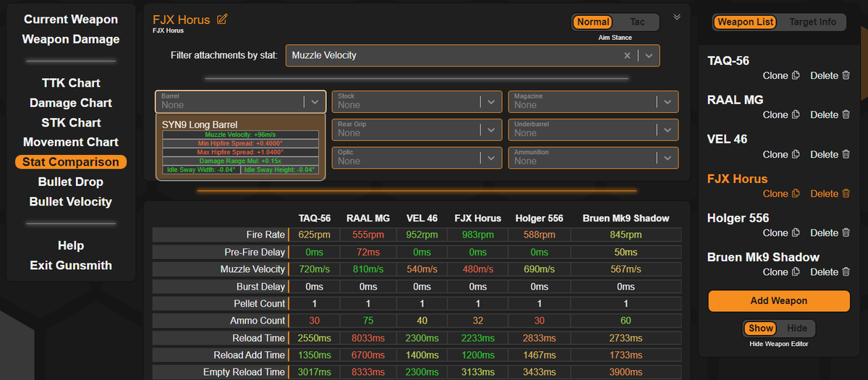868x380 pixels.
Task: Delete the RAAL MG weapon
Action: pos(830,114)
